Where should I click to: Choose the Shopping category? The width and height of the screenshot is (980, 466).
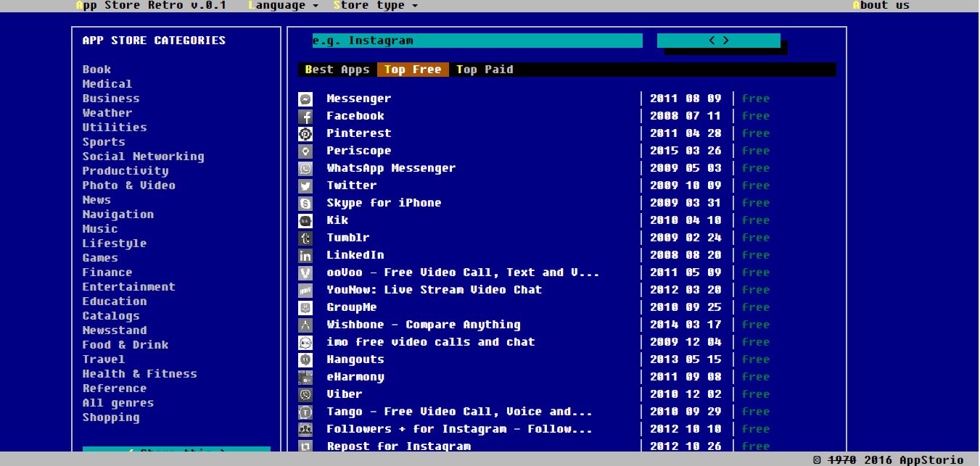(111, 417)
